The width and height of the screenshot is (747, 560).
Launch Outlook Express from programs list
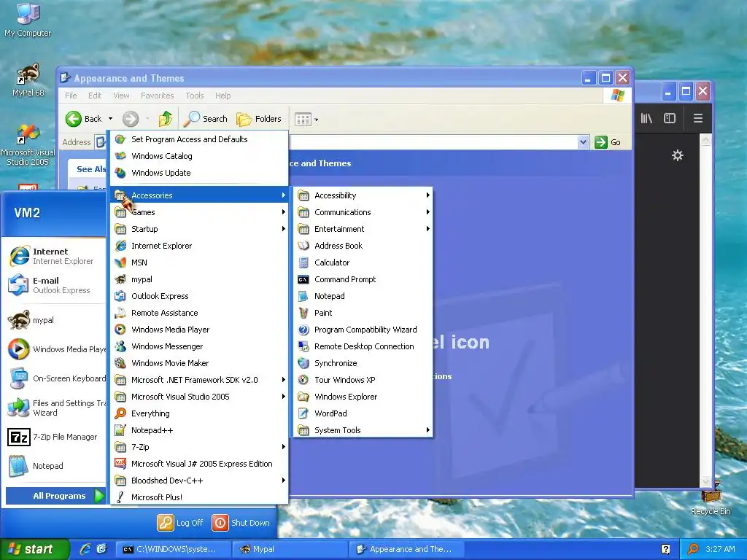199,296
